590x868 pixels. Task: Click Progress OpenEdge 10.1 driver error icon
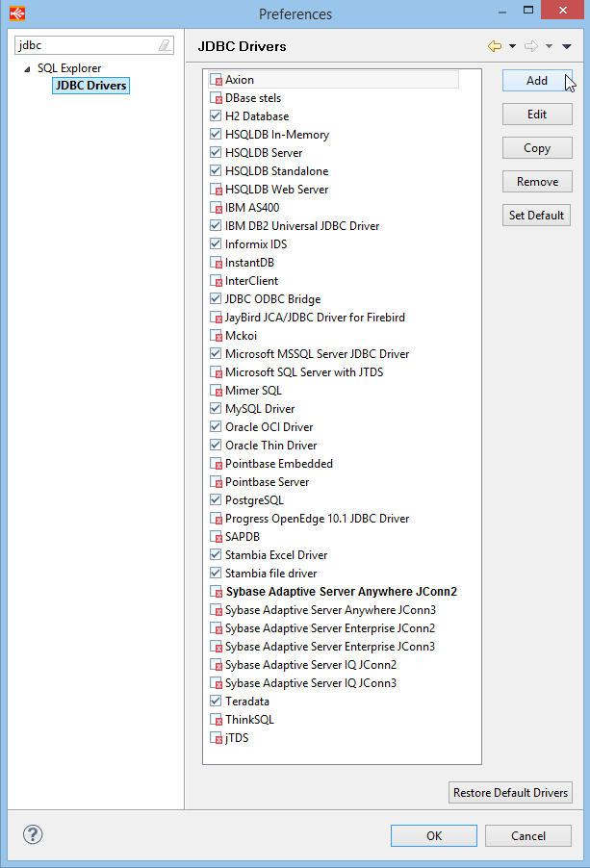coord(216,518)
